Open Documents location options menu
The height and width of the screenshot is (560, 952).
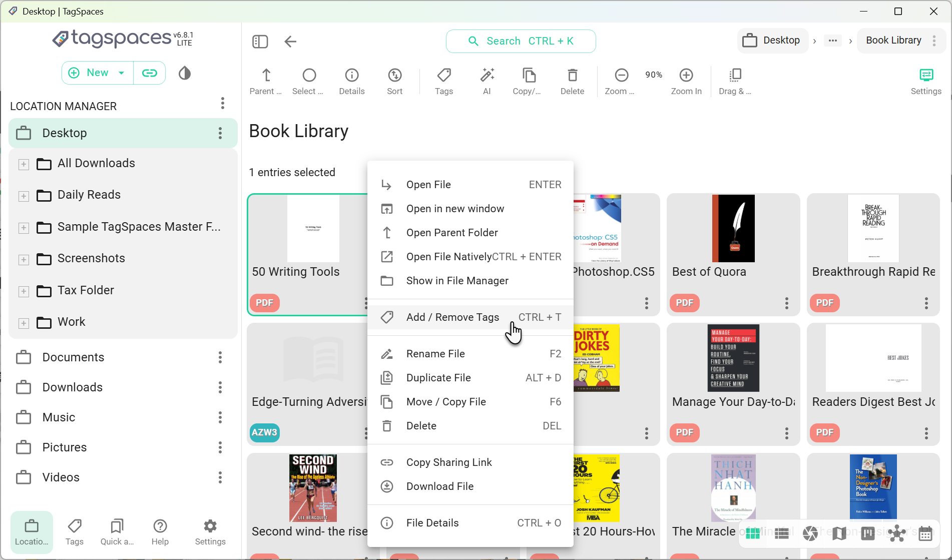click(x=220, y=357)
